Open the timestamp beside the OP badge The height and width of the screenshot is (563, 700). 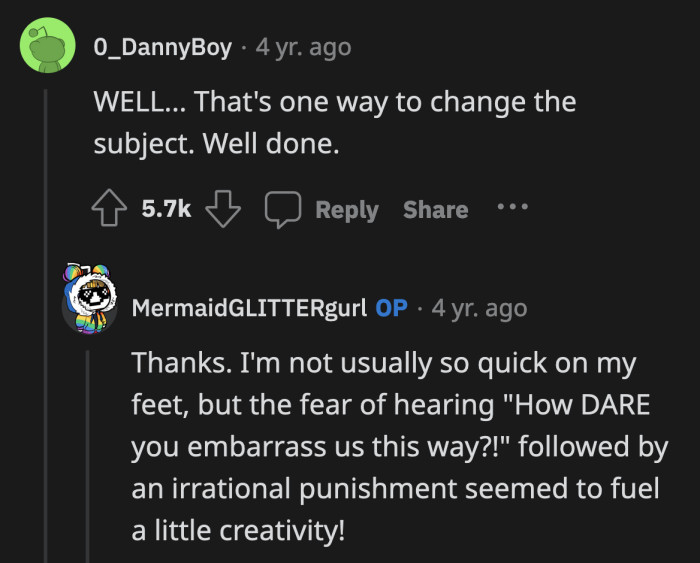(x=479, y=308)
